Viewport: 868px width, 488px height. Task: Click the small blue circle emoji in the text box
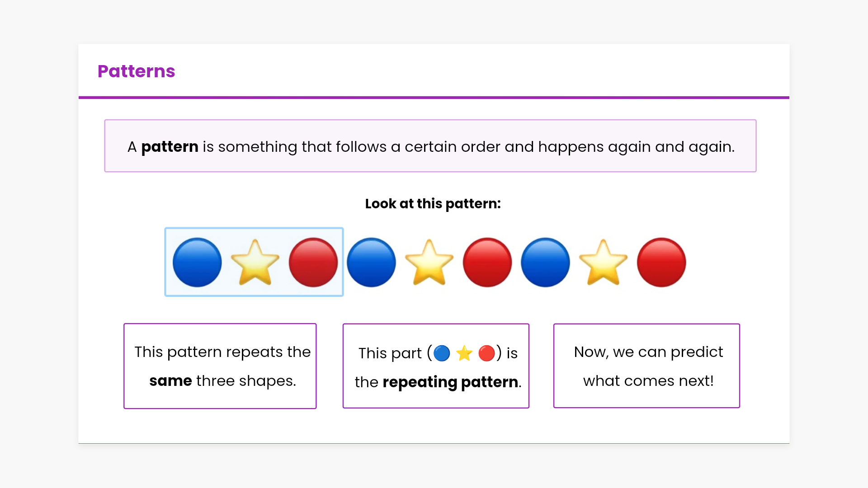(x=442, y=353)
